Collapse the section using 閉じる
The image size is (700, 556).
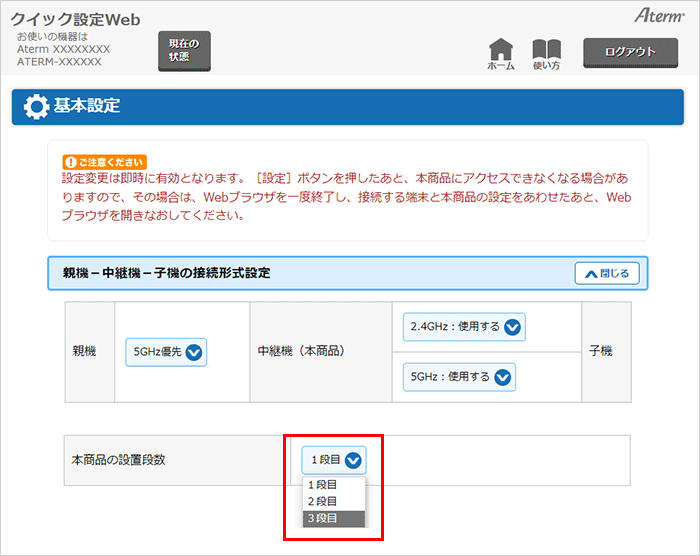coord(607,273)
